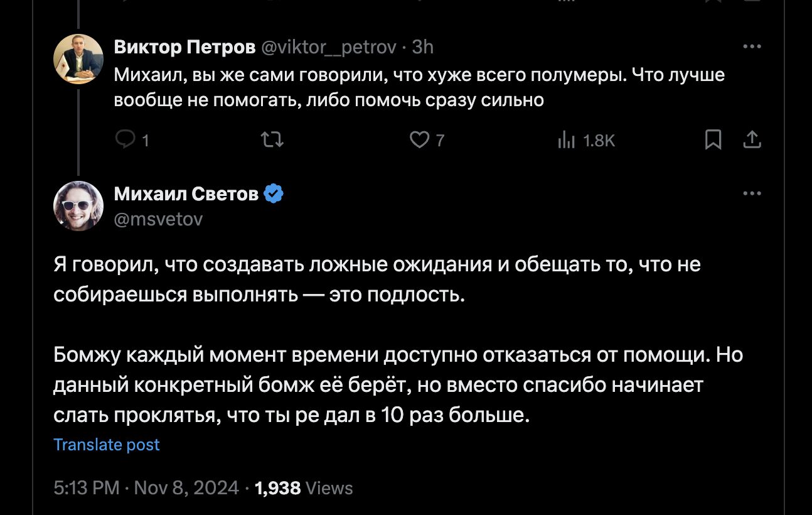Image resolution: width=812 pixels, height=515 pixels.
Task: Bookmark Виктор Петров's post
Action: [x=713, y=139]
